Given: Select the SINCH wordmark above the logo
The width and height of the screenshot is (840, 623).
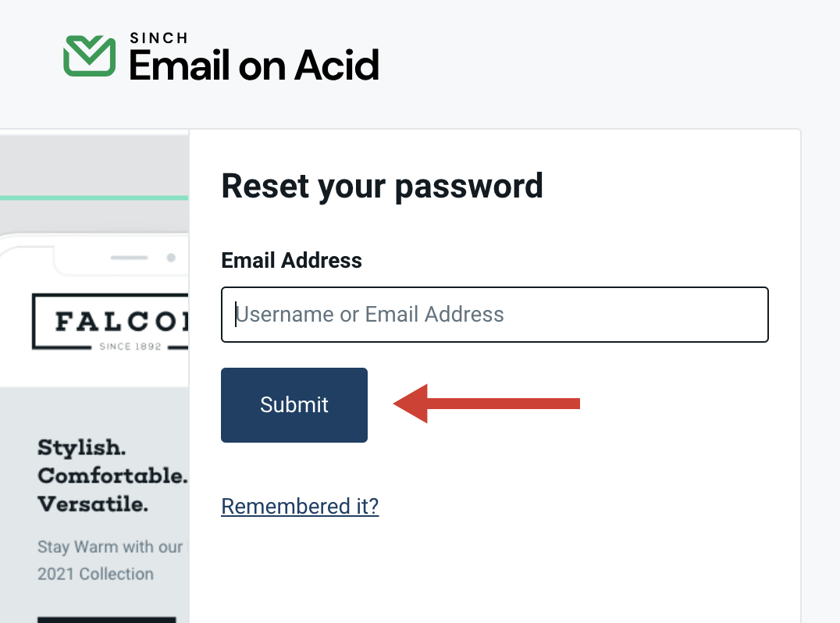Looking at the screenshot, I should (158, 37).
